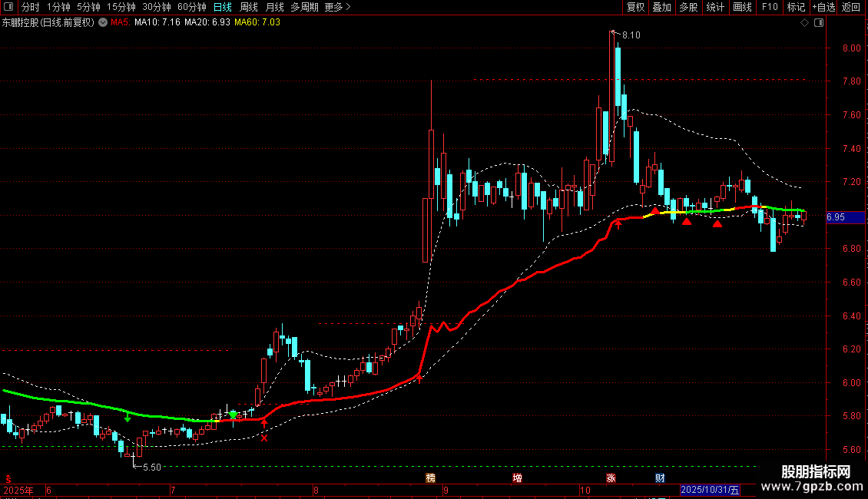The image size is (868, 499).
Task: Click the current price tag 6.95
Action: pyautogui.click(x=845, y=217)
